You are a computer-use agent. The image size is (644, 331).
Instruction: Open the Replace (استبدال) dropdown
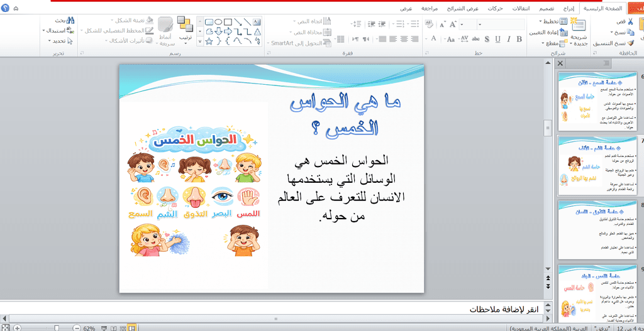[x=58, y=30]
